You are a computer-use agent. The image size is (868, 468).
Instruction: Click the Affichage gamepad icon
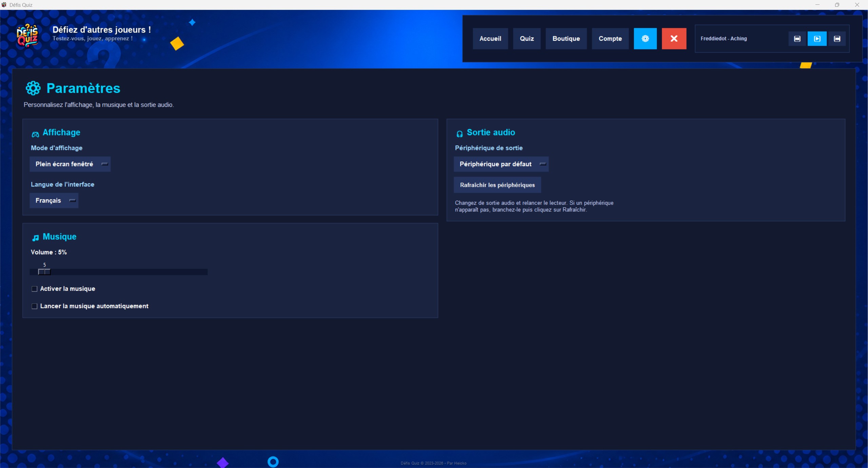[35, 134]
